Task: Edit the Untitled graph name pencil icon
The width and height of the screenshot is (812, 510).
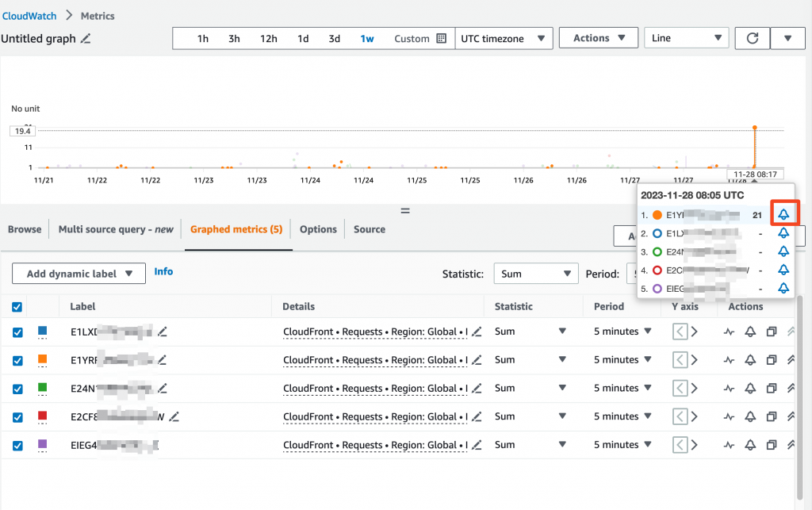Action: pos(86,39)
